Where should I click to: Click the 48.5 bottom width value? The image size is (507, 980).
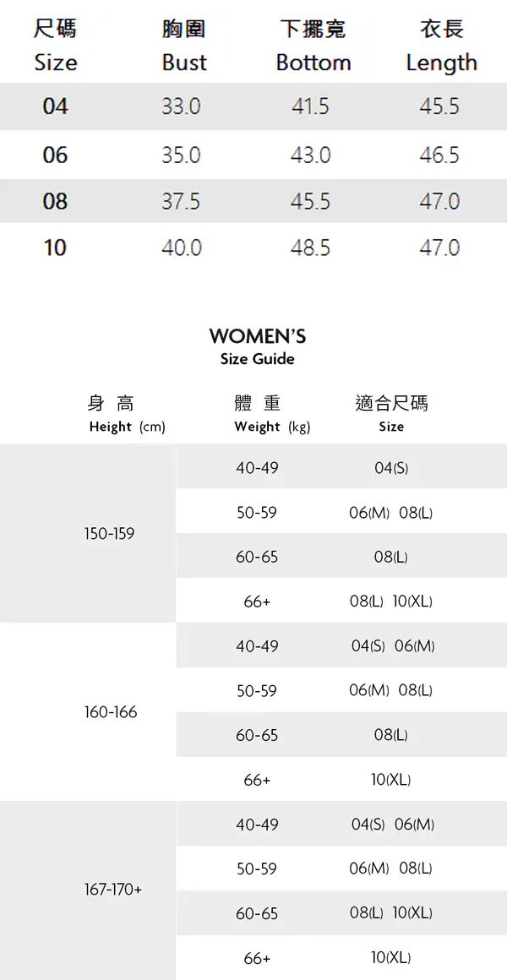[x=310, y=248]
